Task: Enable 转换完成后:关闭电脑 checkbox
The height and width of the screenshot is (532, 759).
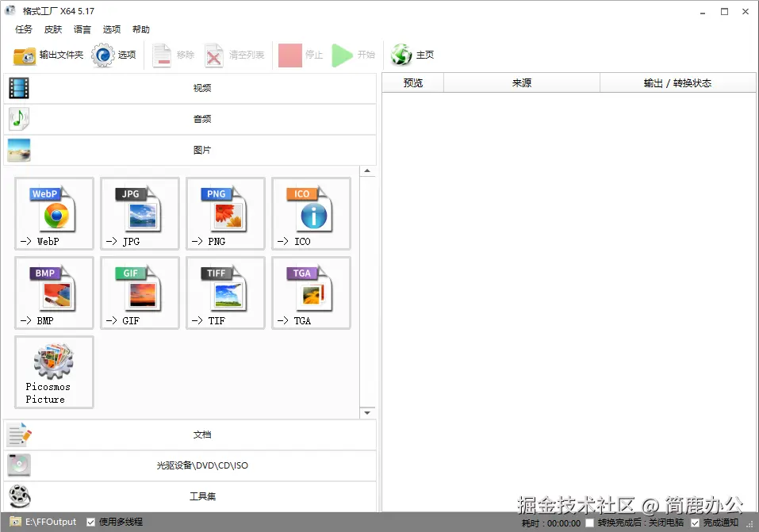Action: click(589, 522)
